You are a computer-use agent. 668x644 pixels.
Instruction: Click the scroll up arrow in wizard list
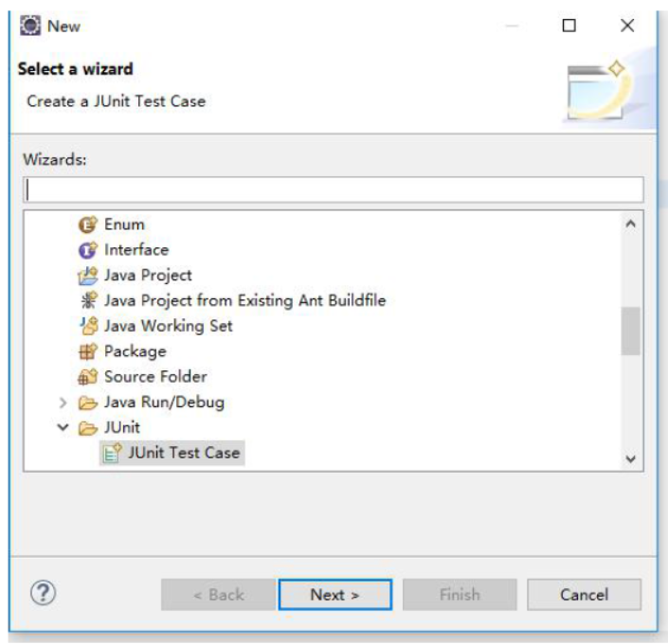coord(631,224)
